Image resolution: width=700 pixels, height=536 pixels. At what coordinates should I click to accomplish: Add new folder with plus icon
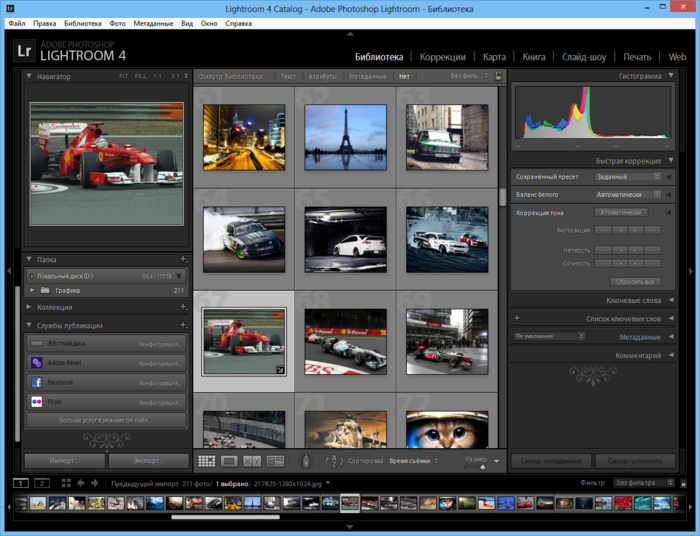click(182, 259)
